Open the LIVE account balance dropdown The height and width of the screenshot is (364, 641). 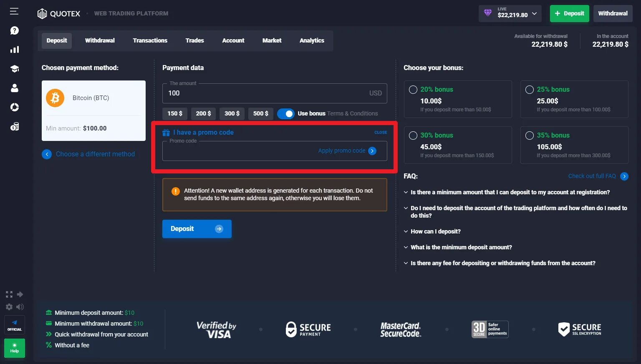tap(510, 13)
